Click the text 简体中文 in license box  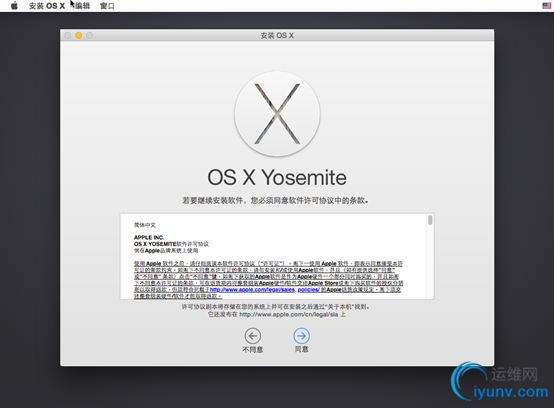pyautogui.click(x=145, y=225)
